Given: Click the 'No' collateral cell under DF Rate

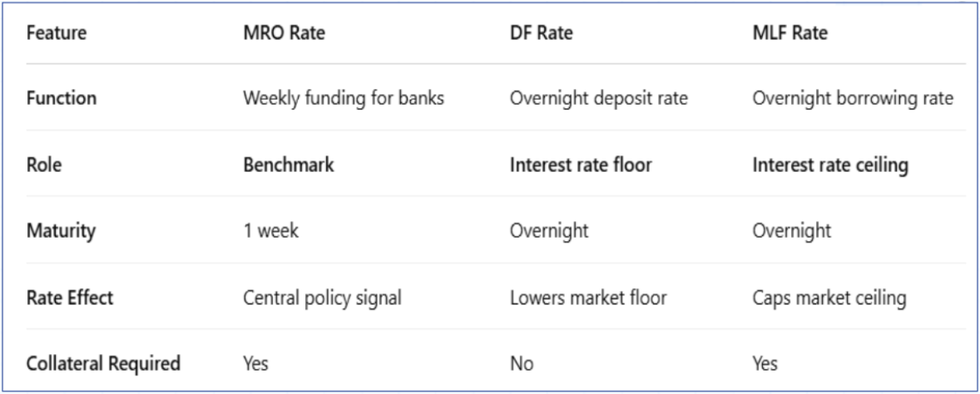Looking at the screenshot, I should coord(522,363).
